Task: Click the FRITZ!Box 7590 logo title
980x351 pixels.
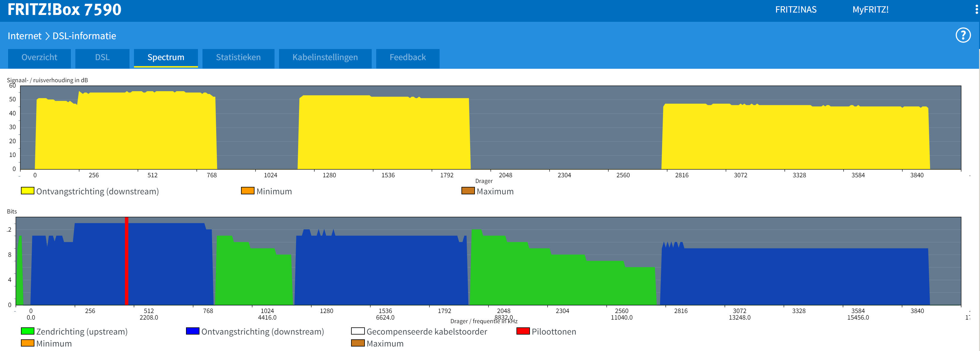Action: coord(64,10)
